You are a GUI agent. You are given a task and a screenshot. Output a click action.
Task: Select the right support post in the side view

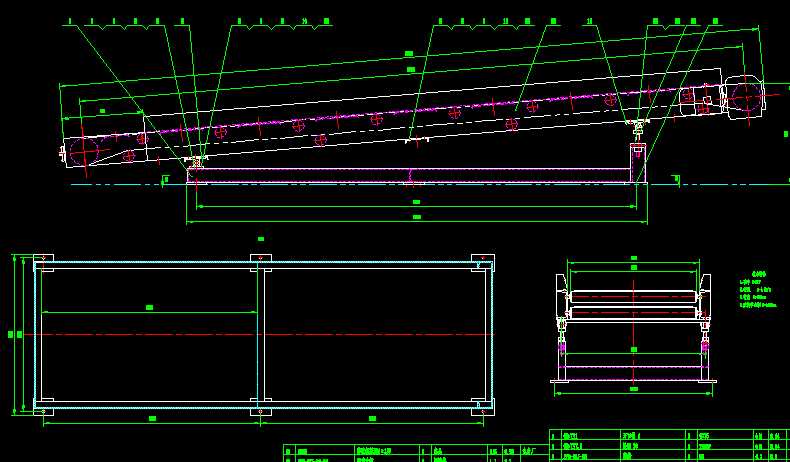click(638, 162)
